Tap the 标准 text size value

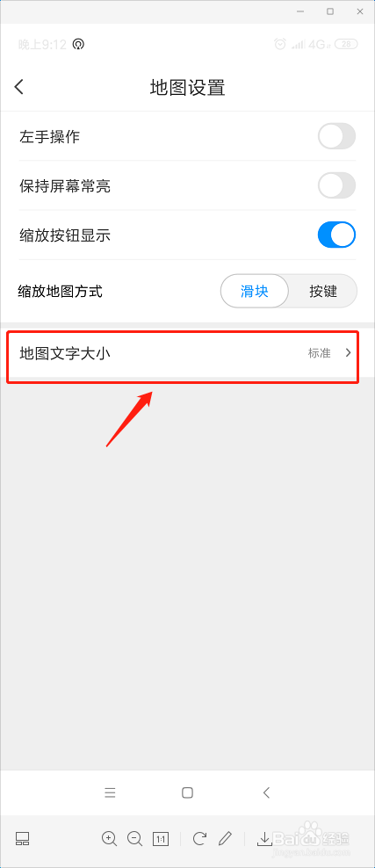pyautogui.click(x=319, y=353)
